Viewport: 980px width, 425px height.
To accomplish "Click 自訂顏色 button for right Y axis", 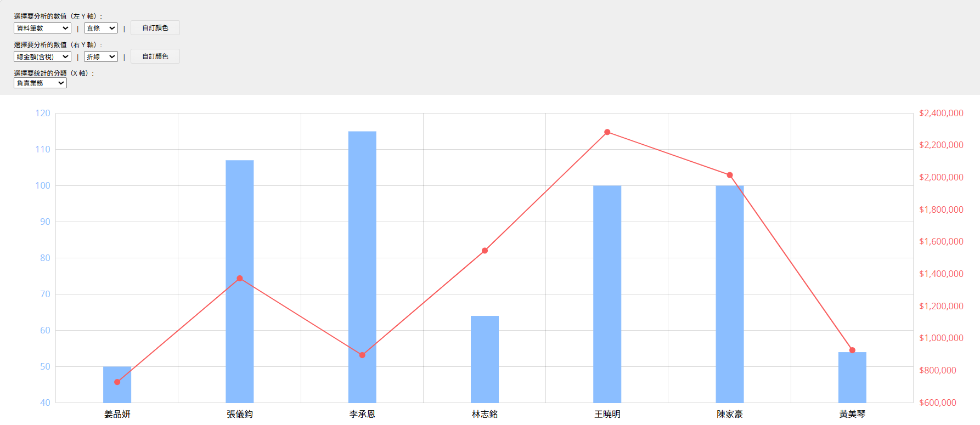I will (x=155, y=56).
